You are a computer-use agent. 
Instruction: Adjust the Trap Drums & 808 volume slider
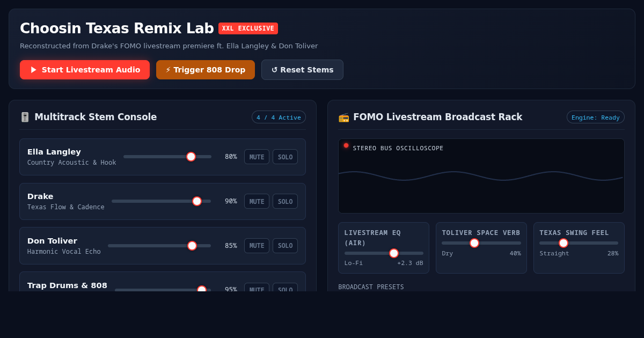click(x=163, y=290)
